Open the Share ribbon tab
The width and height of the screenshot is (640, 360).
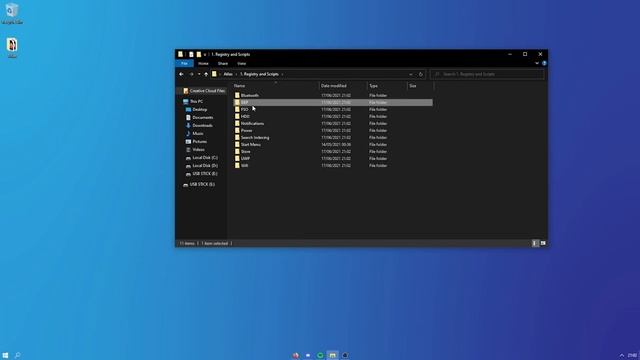pyautogui.click(x=223, y=64)
